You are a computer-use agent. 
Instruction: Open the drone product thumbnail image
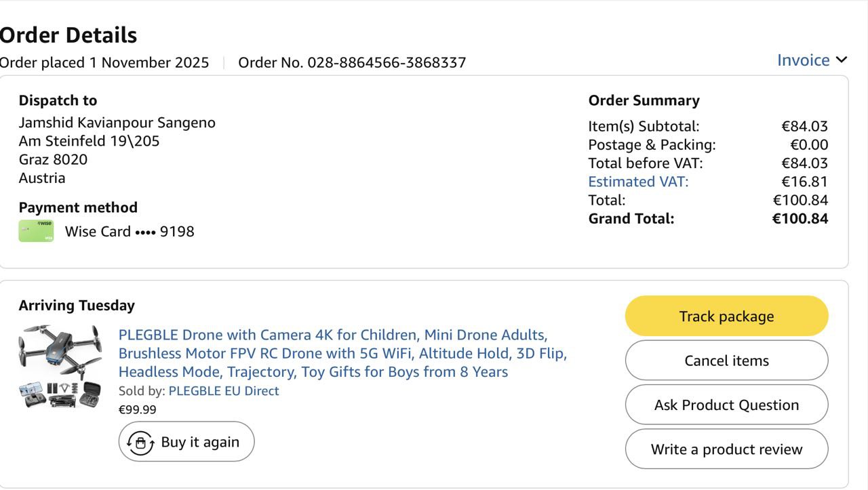click(60, 366)
